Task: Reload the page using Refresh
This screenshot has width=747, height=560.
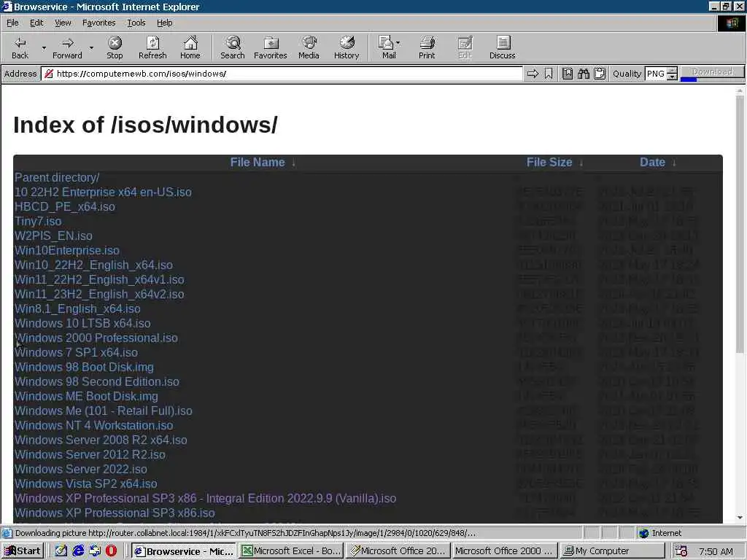Action: pyautogui.click(x=152, y=47)
